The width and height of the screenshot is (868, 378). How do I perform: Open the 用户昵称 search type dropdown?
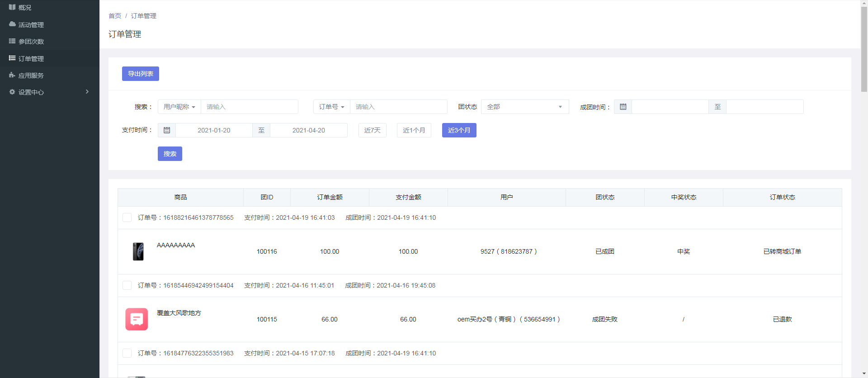point(179,107)
